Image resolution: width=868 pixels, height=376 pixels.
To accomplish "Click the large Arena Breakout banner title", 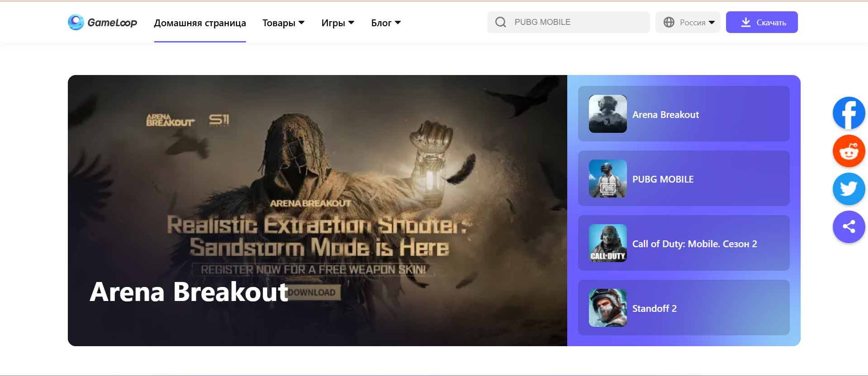I will coord(189,292).
